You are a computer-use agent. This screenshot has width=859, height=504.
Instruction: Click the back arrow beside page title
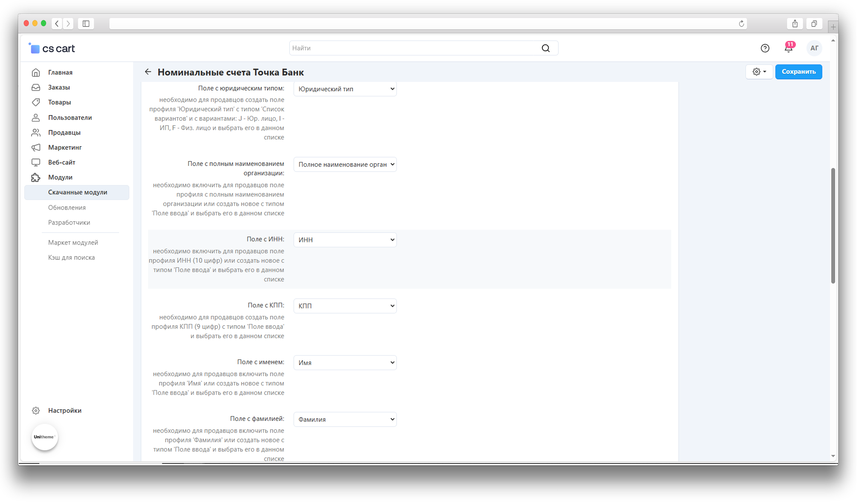click(x=148, y=72)
